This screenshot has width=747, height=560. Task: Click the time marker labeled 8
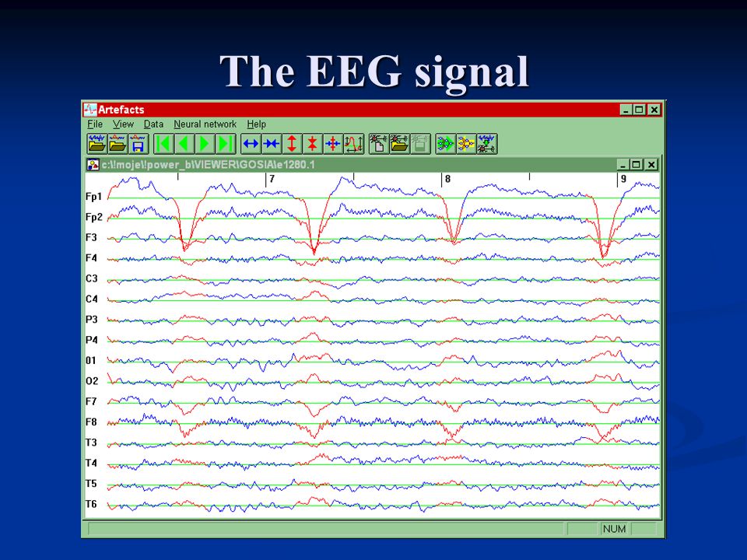coord(448,179)
